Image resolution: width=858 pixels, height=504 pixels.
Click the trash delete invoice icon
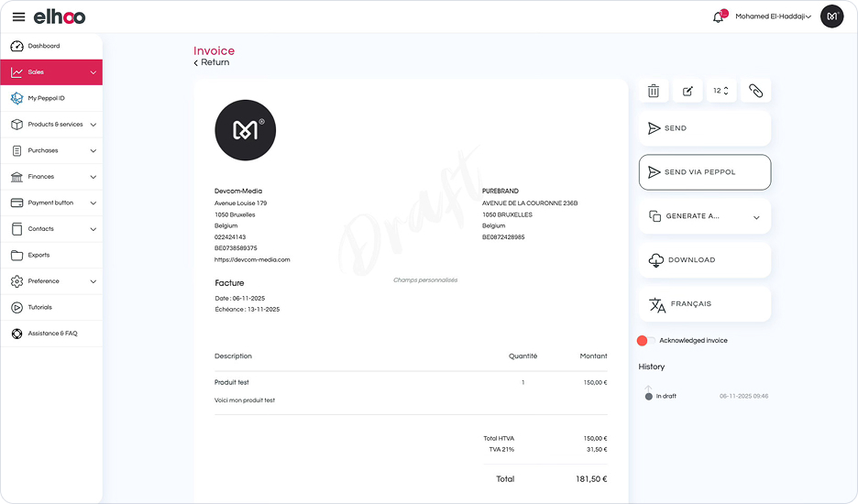[654, 91]
